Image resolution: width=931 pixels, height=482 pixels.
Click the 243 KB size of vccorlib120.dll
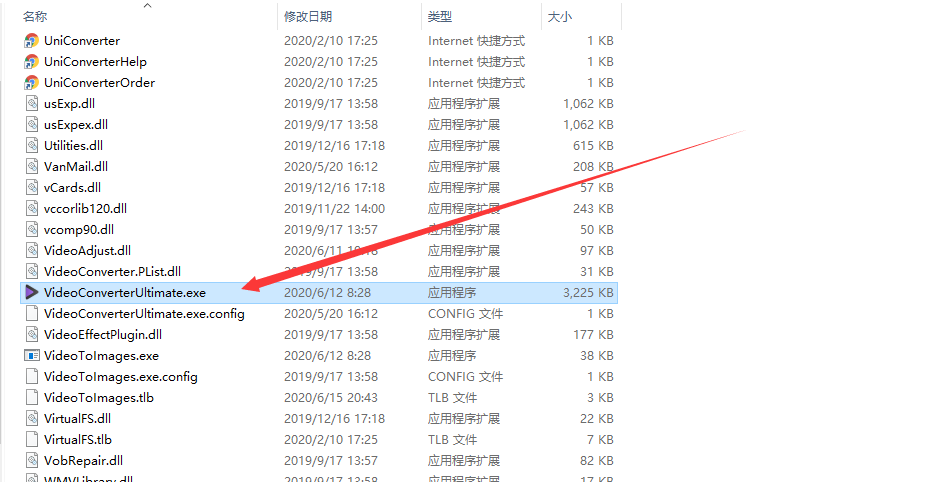(x=593, y=209)
